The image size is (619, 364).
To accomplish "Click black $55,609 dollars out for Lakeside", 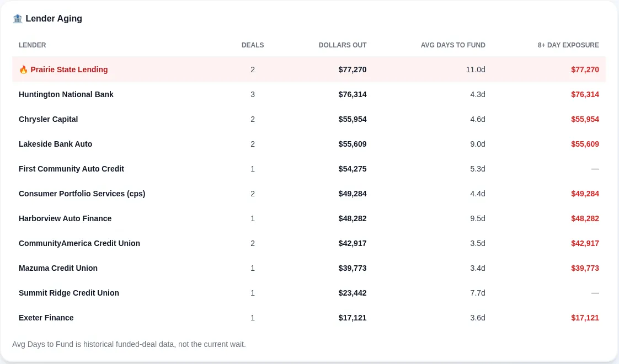I will 353,144.
